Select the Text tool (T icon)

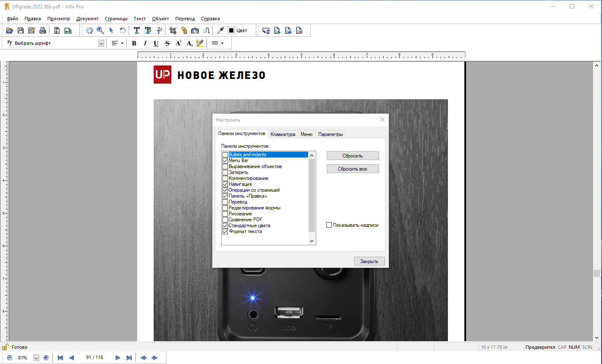click(x=136, y=30)
